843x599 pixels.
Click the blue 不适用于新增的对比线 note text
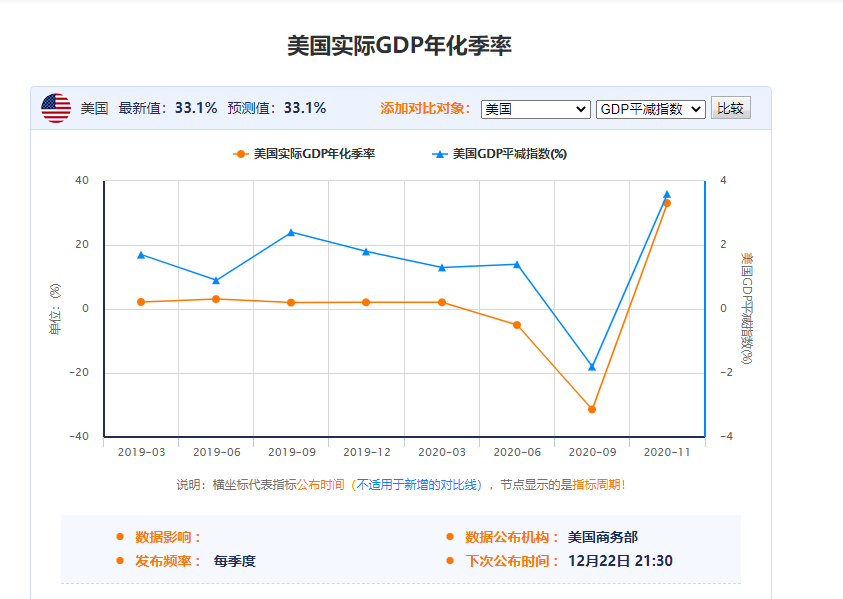coord(417,485)
